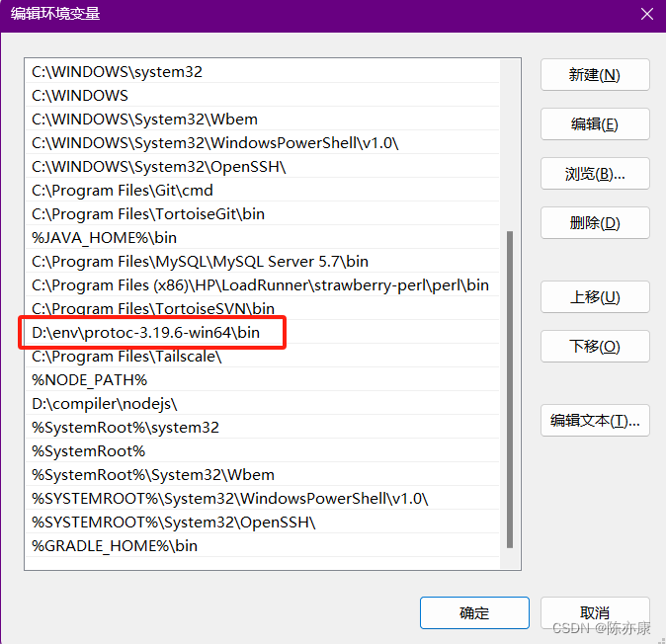Select %SystemRoot%\System32\Wbem entry
The width and height of the screenshot is (666, 644).
coord(262,475)
